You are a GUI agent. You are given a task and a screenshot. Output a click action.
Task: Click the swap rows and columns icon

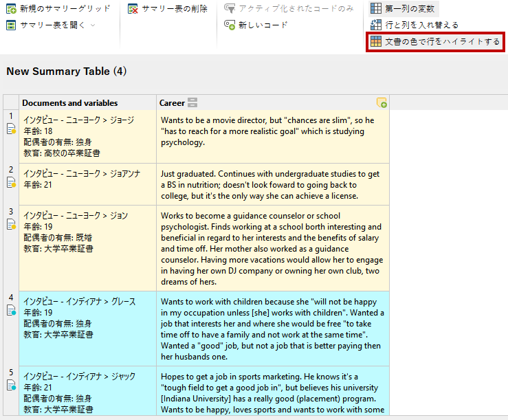[376, 25]
